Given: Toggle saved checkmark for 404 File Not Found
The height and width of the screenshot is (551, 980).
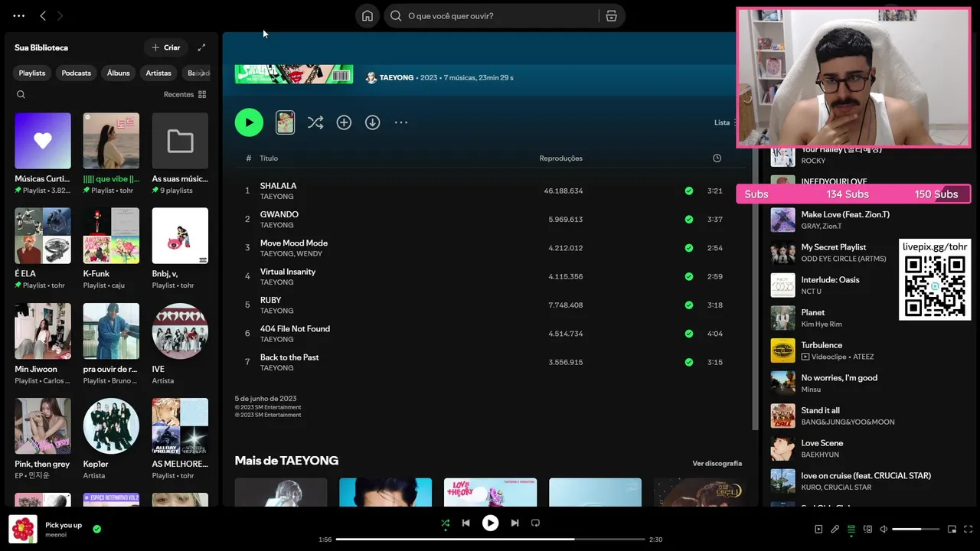Looking at the screenshot, I should coord(689,334).
